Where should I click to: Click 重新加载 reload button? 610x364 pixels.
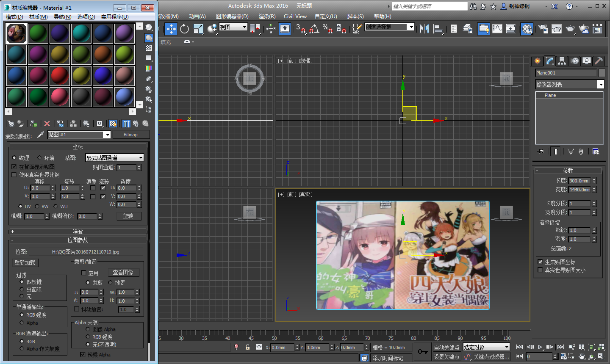[25, 262]
